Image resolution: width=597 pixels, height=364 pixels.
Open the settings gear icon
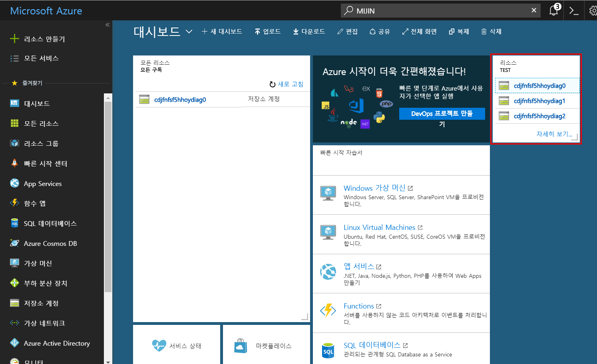coord(593,10)
